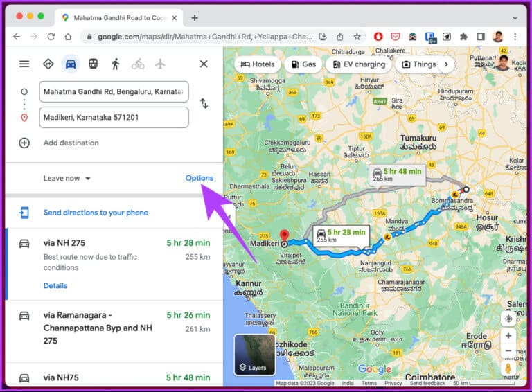
Task: Select flights travel mode
Action: click(x=160, y=64)
